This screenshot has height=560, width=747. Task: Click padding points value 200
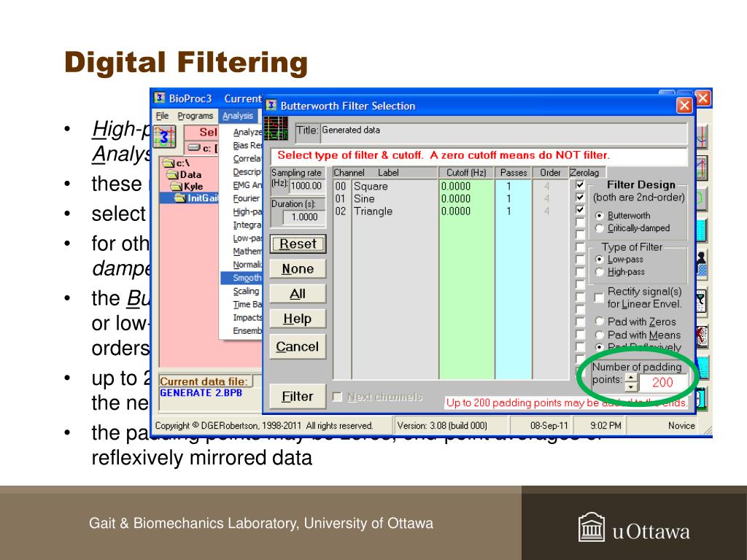(x=662, y=382)
